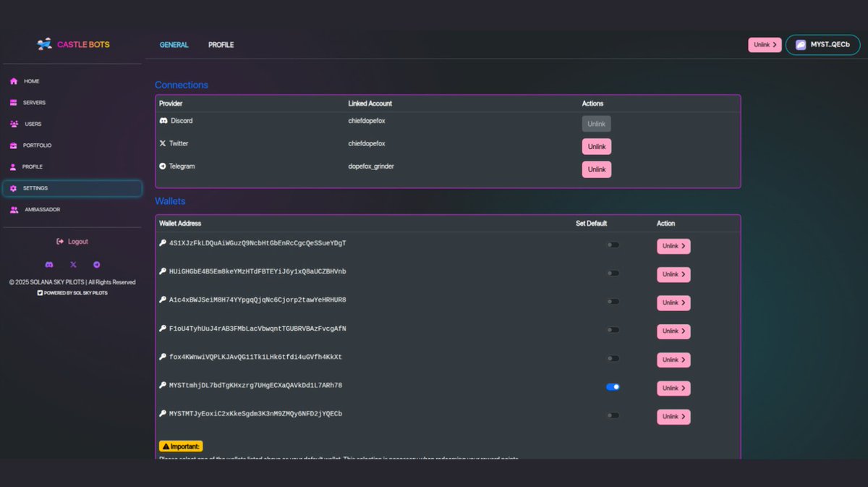Unlink wallet HUiGHGbE
This screenshot has width=868, height=487.
point(673,274)
